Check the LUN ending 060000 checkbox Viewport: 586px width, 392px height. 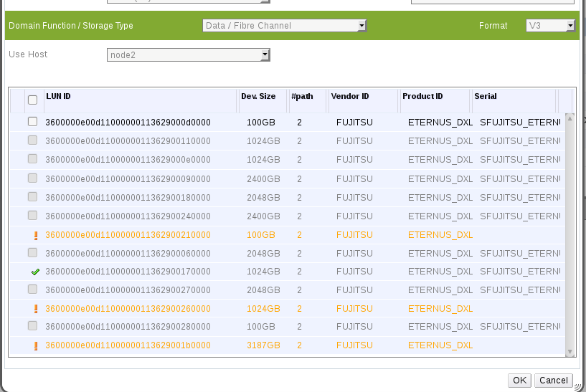(x=32, y=253)
